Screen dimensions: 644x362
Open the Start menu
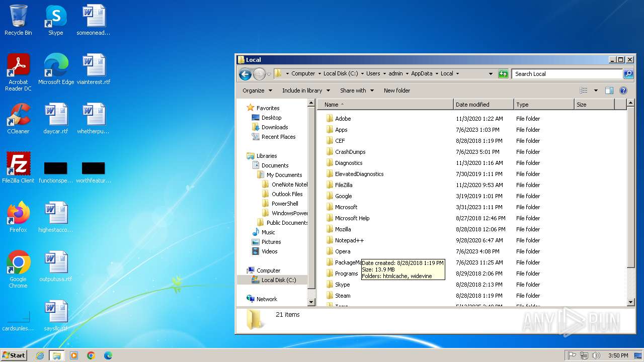click(14, 355)
